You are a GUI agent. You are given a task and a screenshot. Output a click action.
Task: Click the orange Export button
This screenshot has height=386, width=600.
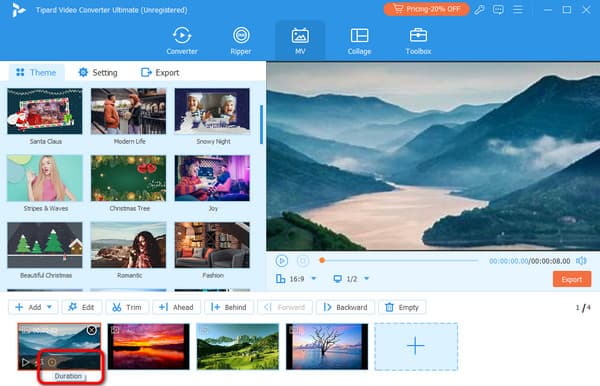coord(572,279)
